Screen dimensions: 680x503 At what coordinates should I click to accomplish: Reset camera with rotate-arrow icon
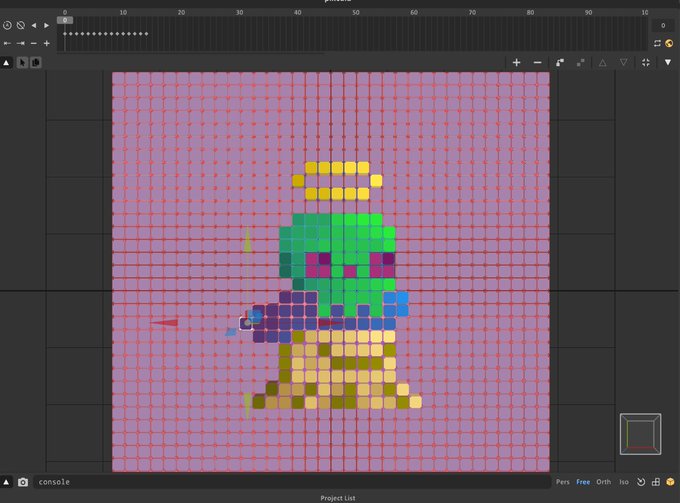(641, 482)
